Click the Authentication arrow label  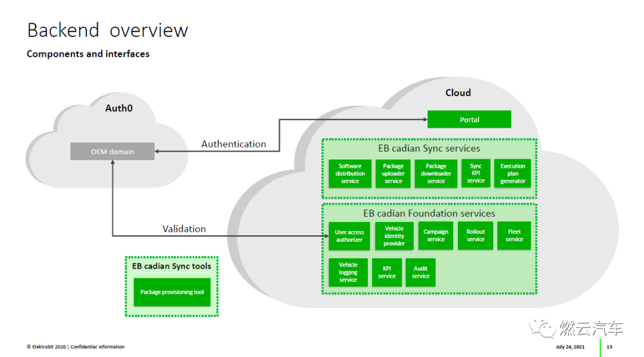coord(233,144)
